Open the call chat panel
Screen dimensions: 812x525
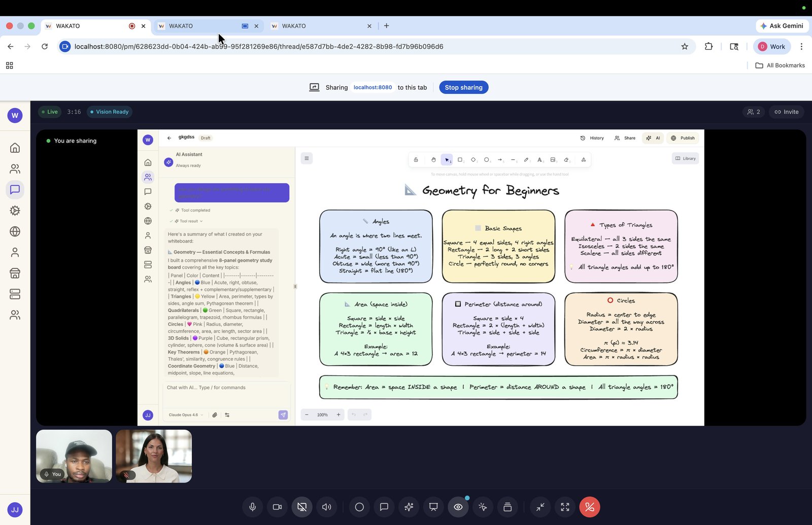tap(384, 507)
